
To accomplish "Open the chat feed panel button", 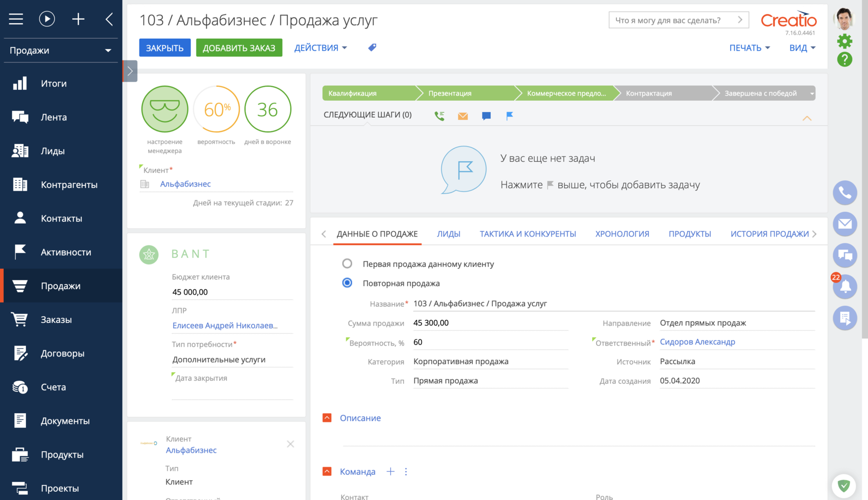I will pyautogui.click(x=845, y=255).
